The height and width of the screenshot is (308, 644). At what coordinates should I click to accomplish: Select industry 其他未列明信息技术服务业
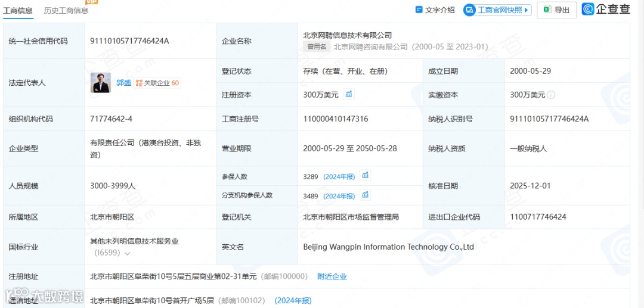[135, 241]
